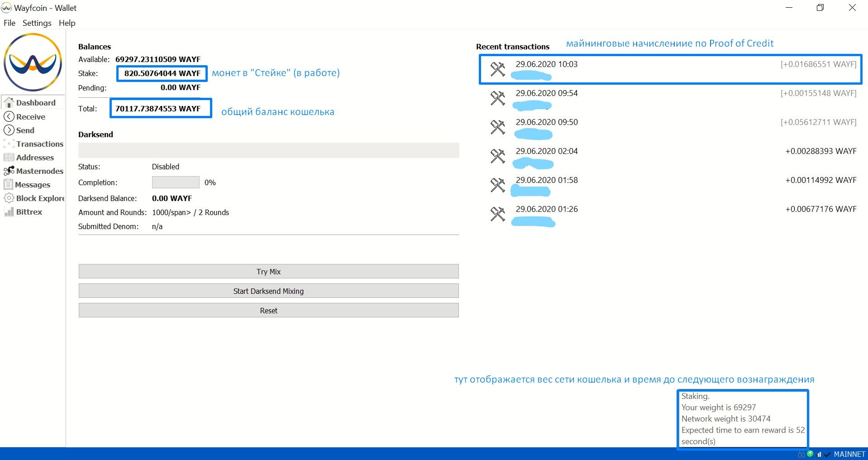Click mining icon of 10:03 transaction
Image resolution: width=868 pixels, height=460 pixels.
(497, 69)
